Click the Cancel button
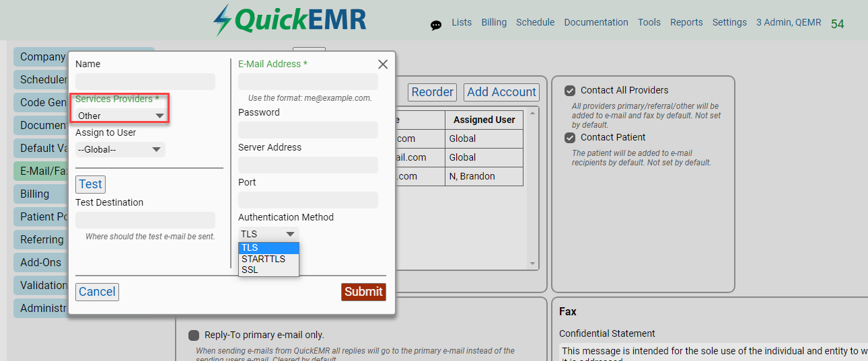Viewport: 868px width, 361px height. click(97, 292)
